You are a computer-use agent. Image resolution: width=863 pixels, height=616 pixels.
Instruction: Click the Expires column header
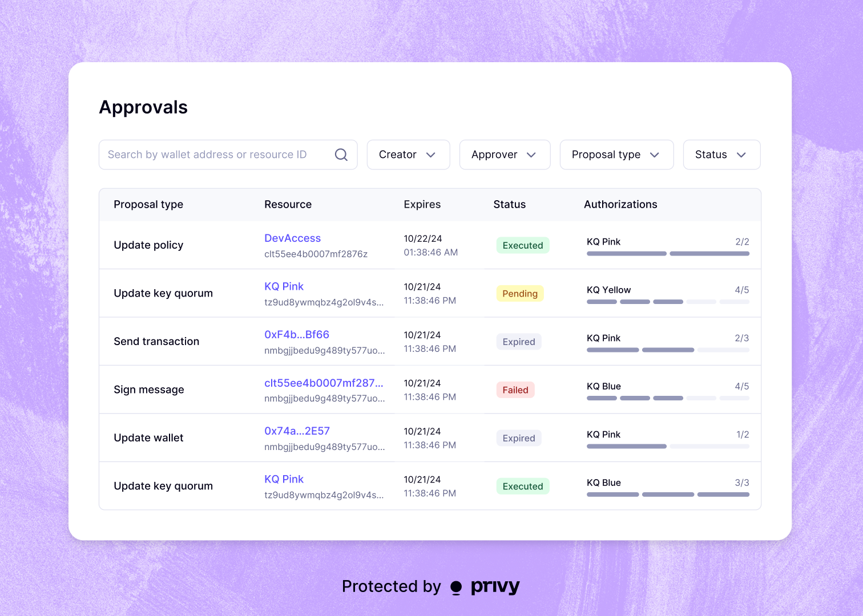[x=422, y=204]
